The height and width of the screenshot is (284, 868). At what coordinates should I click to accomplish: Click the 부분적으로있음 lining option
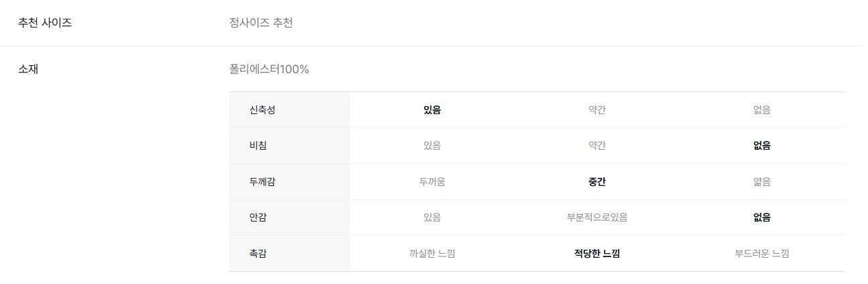(x=597, y=218)
